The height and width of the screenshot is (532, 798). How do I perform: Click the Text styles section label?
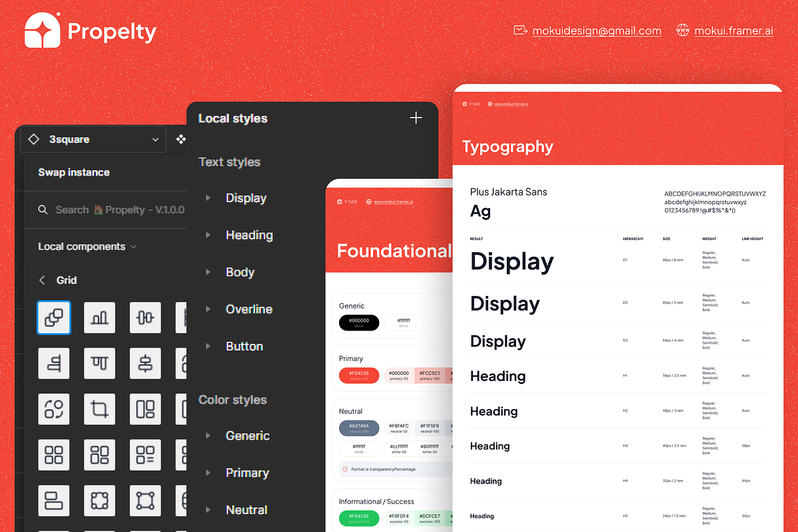point(229,162)
